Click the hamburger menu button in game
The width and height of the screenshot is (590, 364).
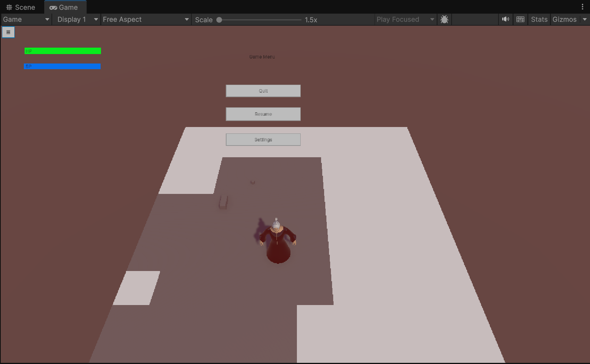pyautogui.click(x=8, y=32)
